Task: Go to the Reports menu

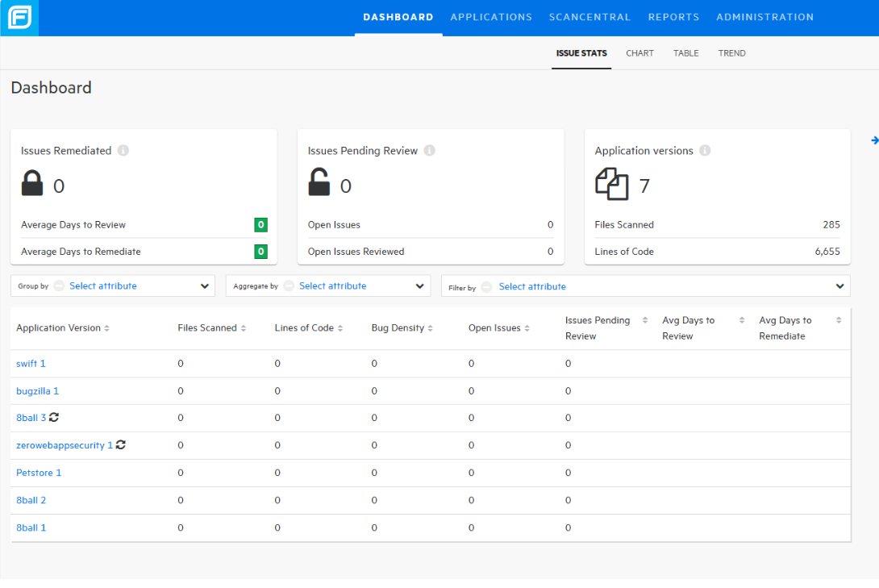Action: tap(673, 17)
